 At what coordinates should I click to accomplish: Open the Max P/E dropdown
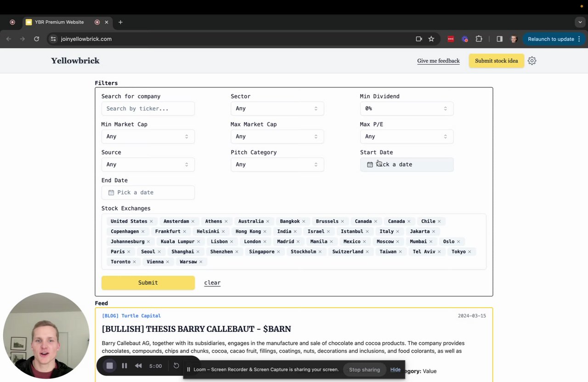(x=407, y=137)
